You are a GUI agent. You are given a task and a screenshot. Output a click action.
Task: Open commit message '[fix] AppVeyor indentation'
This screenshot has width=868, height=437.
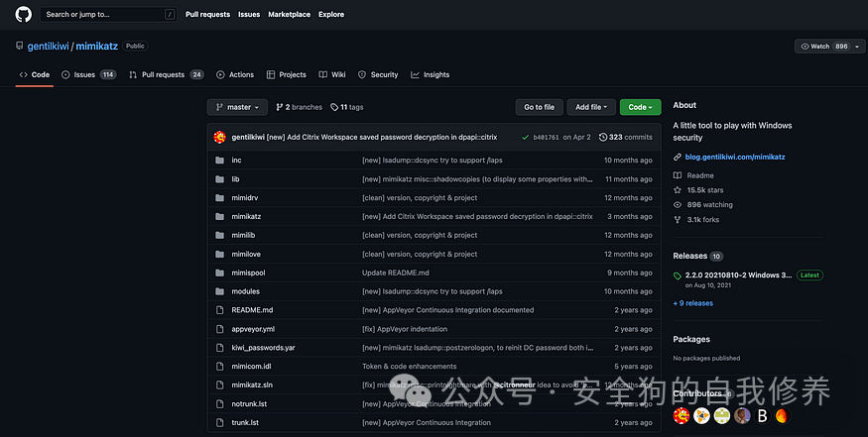tap(405, 329)
